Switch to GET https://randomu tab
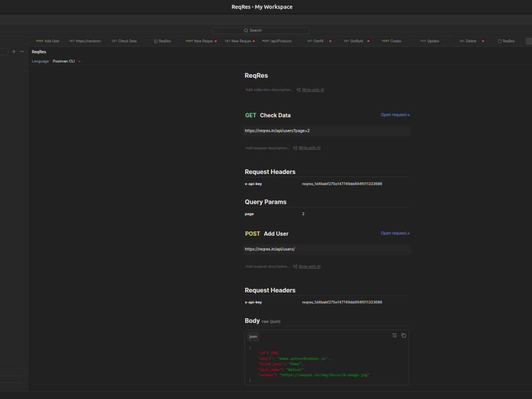Viewport: 532px width, 399px height. (86, 41)
